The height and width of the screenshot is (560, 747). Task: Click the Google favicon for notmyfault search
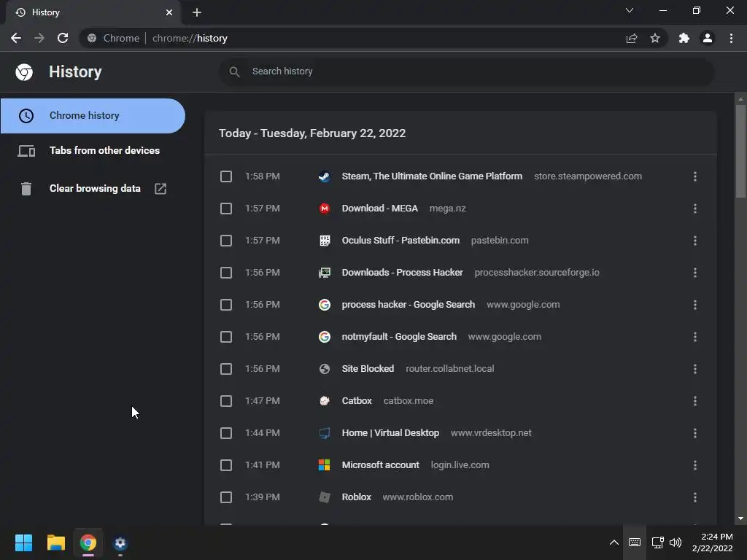tap(325, 337)
